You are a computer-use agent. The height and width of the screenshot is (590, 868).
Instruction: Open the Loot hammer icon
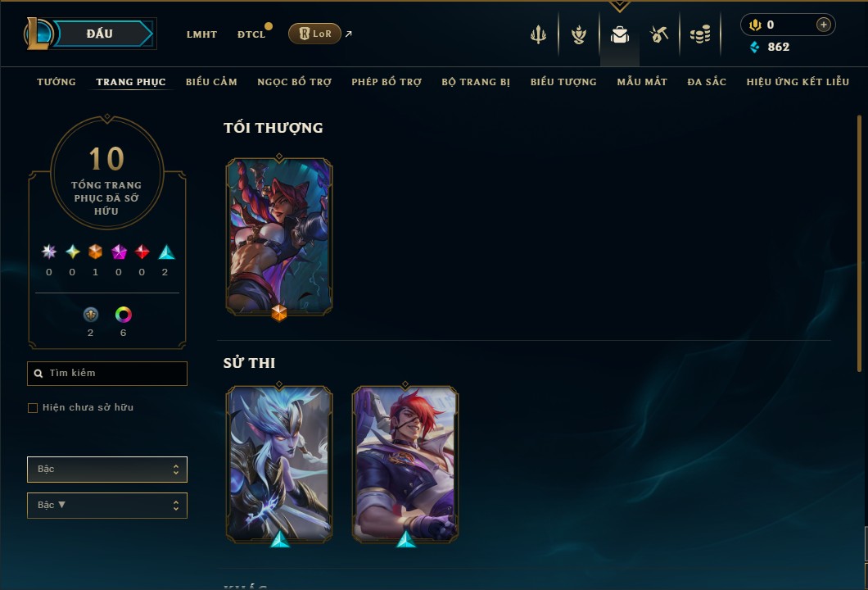[659, 35]
